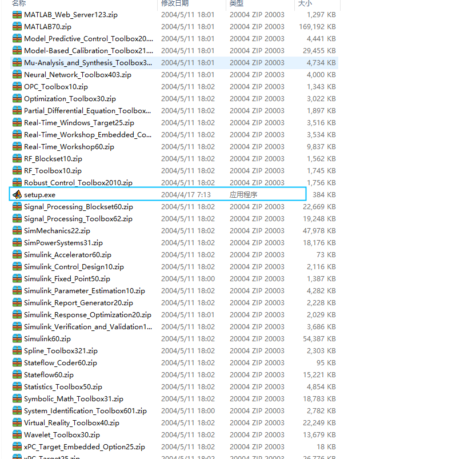The image size is (476, 459).
Task: Click the icon next to Neural_Network_Toolbox403.zip
Action: coord(17,75)
